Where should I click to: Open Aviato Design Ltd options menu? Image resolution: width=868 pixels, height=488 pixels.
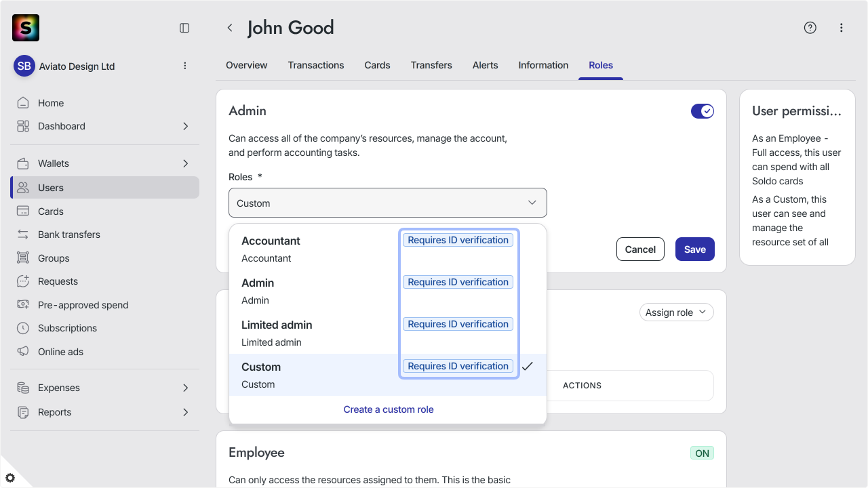[185, 66]
